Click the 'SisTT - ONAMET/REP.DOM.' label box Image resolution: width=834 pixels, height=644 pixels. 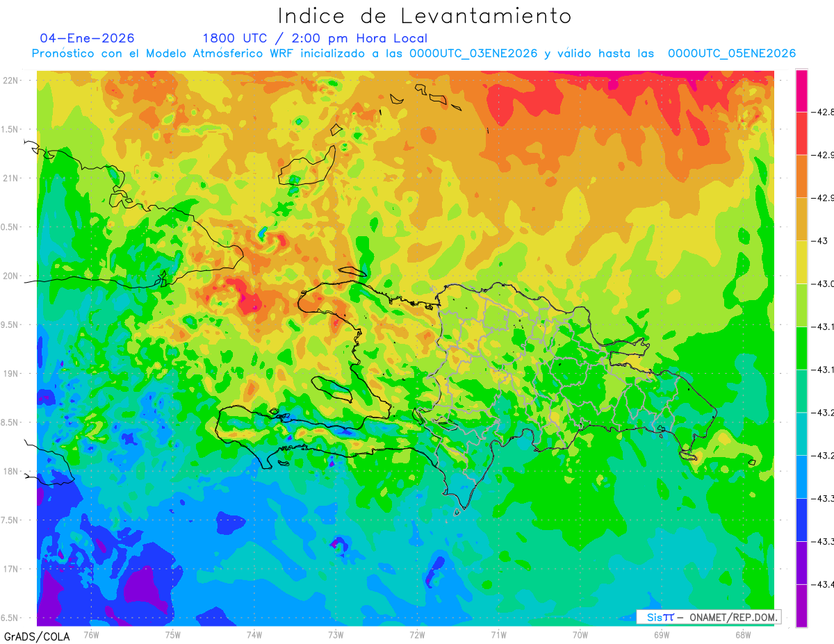(709, 617)
